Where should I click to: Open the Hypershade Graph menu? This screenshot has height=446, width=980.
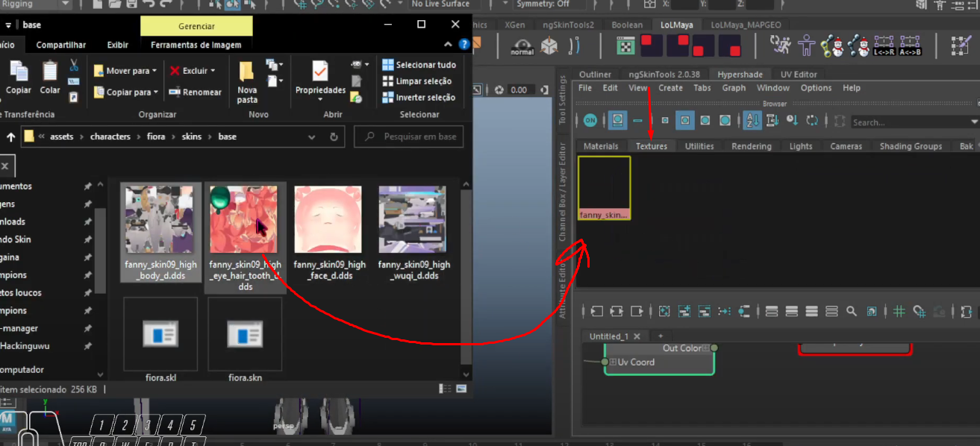(734, 88)
